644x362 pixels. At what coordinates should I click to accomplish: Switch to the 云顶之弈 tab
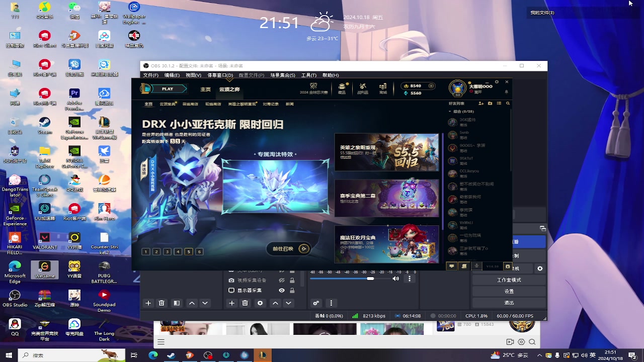coord(229,89)
